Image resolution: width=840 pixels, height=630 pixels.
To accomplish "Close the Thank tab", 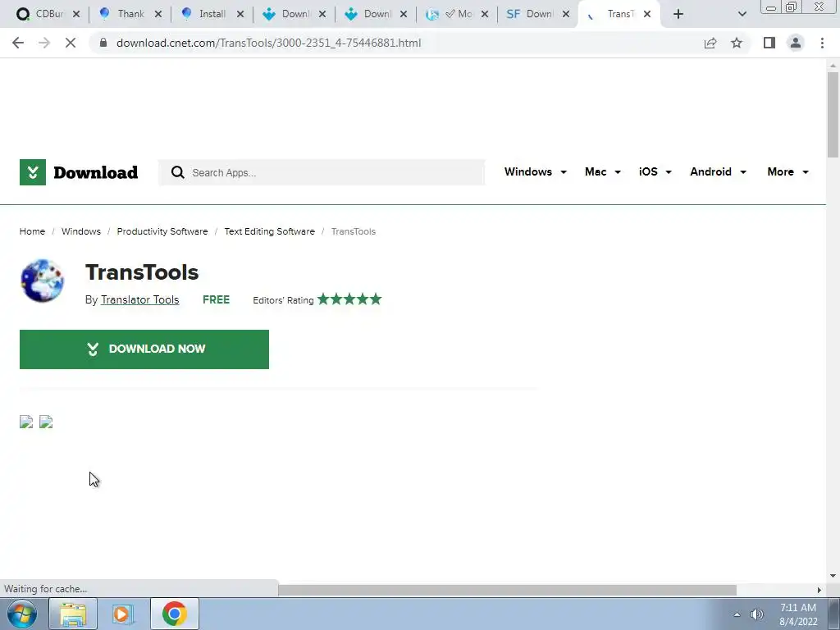I will pyautogui.click(x=158, y=15).
